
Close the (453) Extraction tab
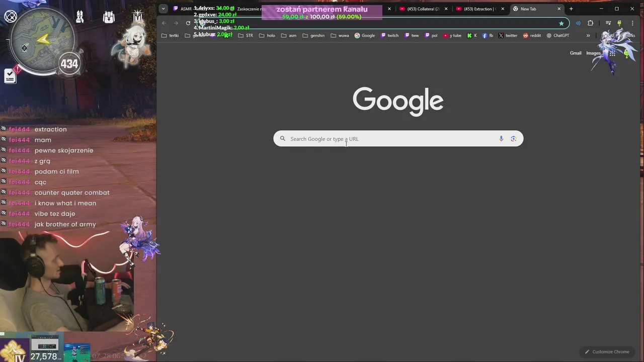503,9
